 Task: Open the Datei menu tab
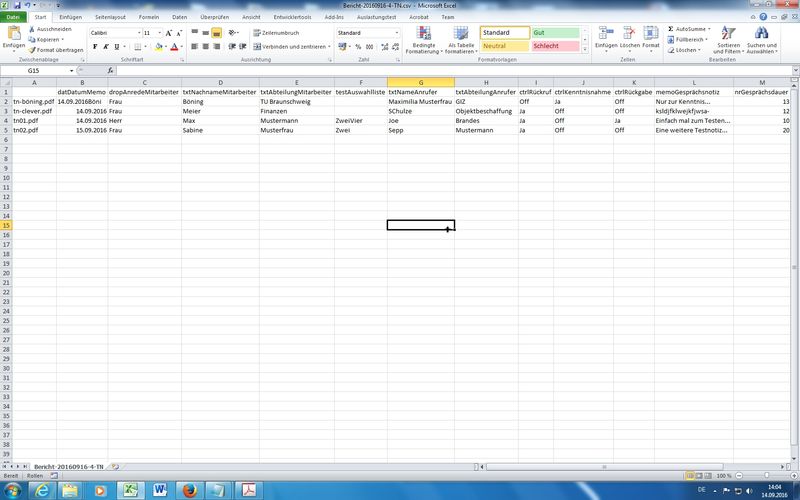coord(14,17)
